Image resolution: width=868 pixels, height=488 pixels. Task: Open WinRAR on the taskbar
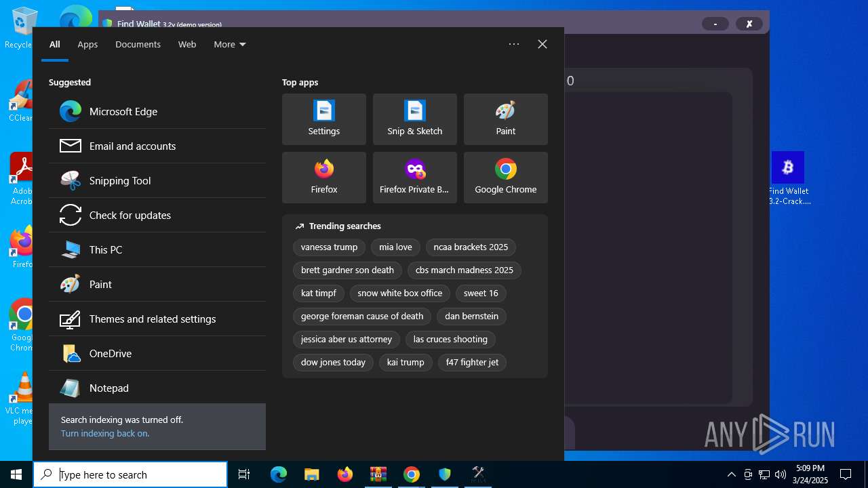[378, 474]
